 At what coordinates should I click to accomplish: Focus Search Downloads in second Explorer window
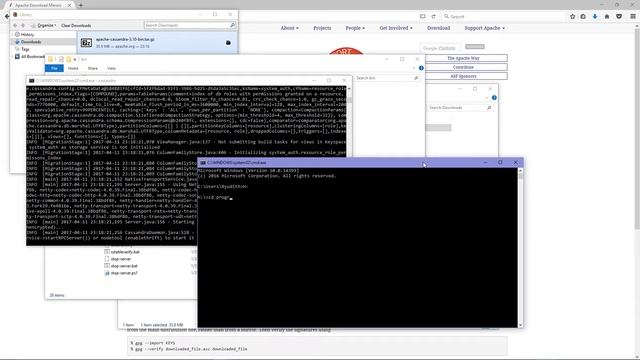tap(460, 107)
